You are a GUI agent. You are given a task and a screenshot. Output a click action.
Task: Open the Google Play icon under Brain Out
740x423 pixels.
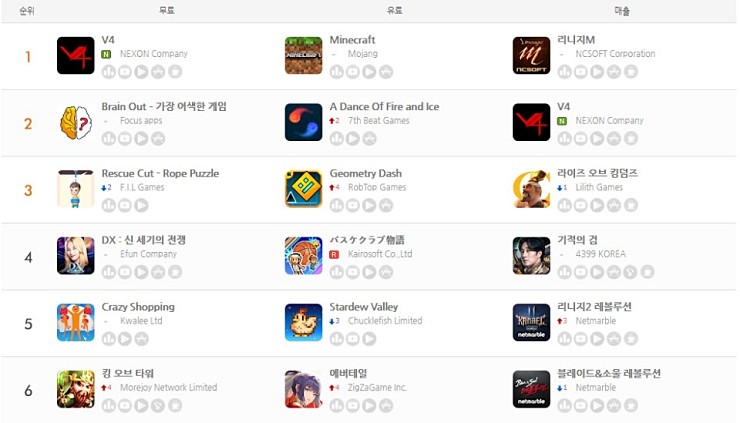click(141, 139)
